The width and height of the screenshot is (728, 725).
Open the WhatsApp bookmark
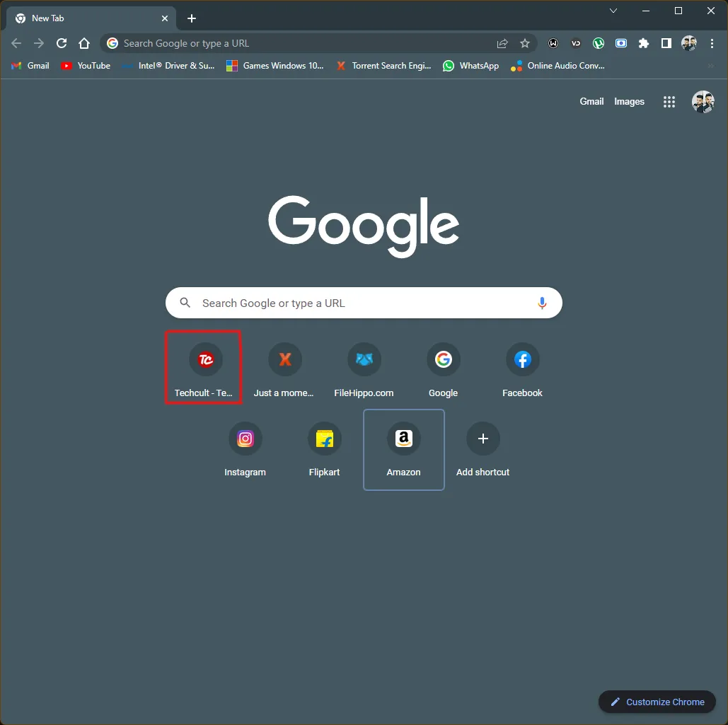pos(470,66)
